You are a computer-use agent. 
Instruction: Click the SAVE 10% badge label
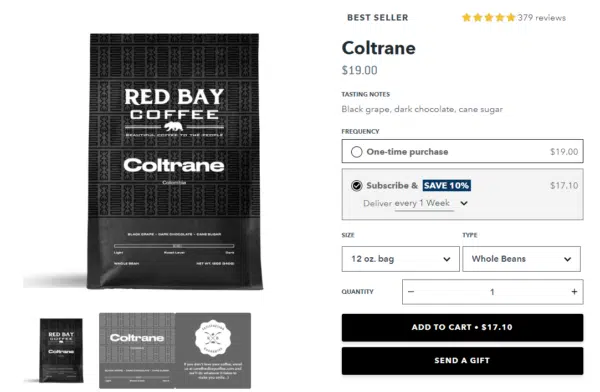pyautogui.click(x=447, y=186)
